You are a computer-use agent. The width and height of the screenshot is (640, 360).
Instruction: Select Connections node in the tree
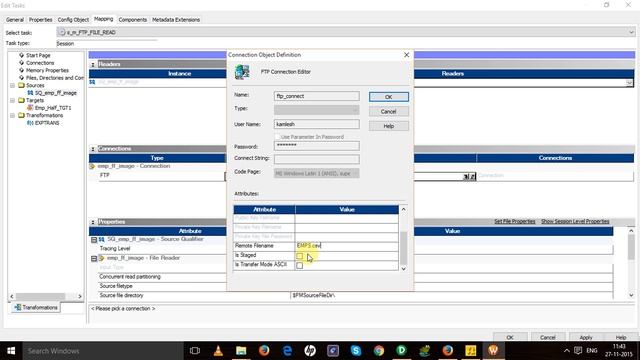tap(40, 63)
